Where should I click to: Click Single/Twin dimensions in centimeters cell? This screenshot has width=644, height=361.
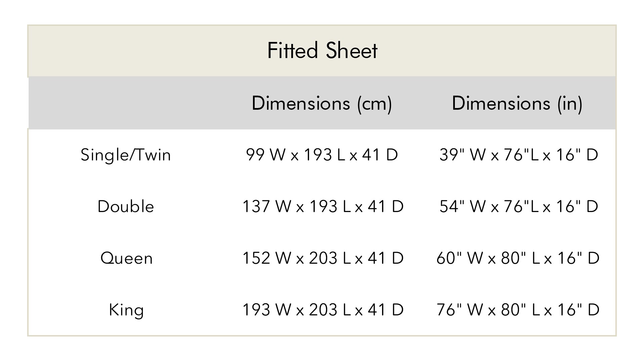(x=322, y=155)
